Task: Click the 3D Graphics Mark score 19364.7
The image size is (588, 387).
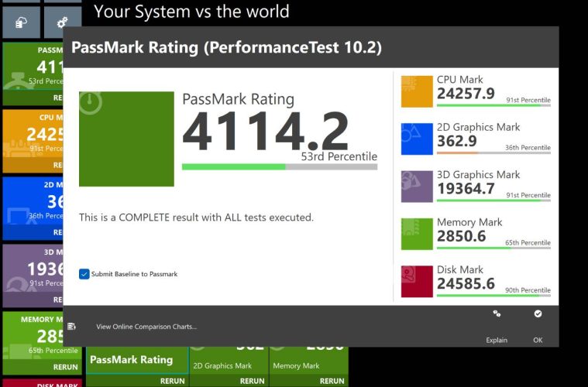Action: (466, 188)
